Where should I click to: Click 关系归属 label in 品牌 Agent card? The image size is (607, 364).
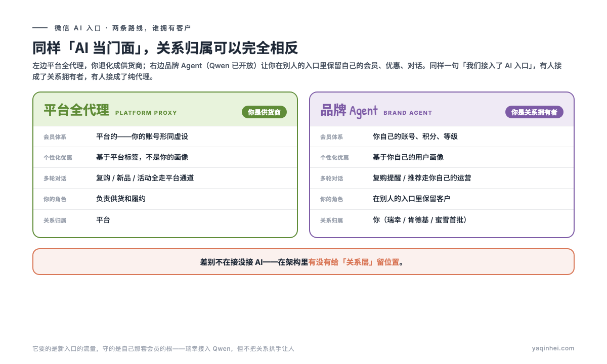pyautogui.click(x=331, y=220)
